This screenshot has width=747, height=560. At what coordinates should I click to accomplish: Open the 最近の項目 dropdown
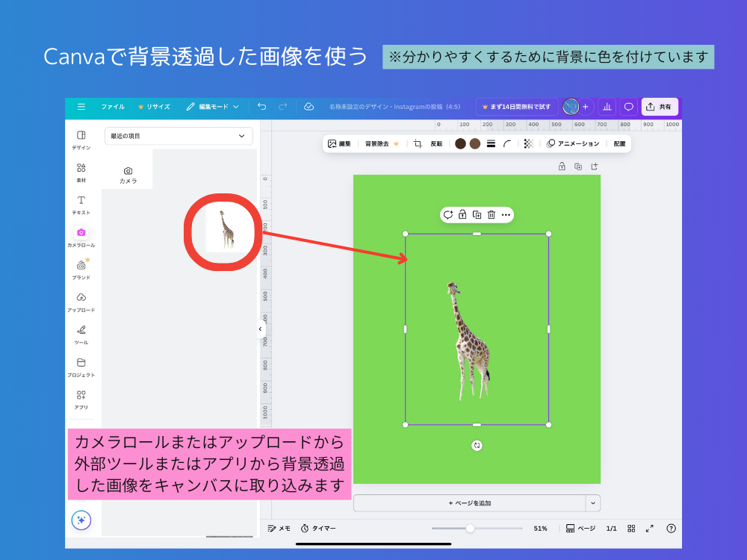coord(178,137)
